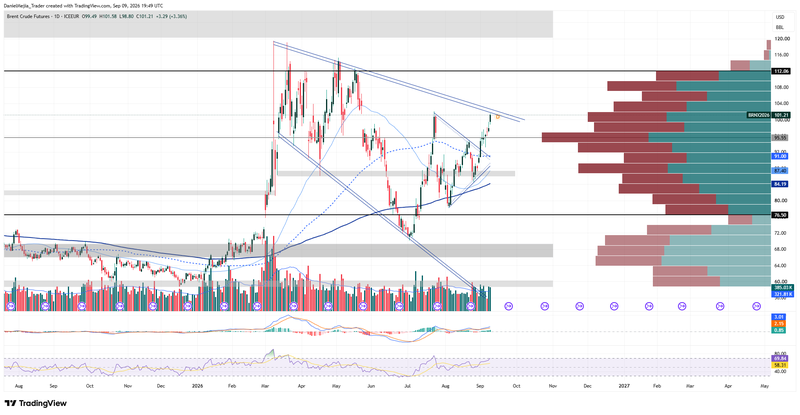Select the purple 69.84 RSI value label

[x=780, y=359]
